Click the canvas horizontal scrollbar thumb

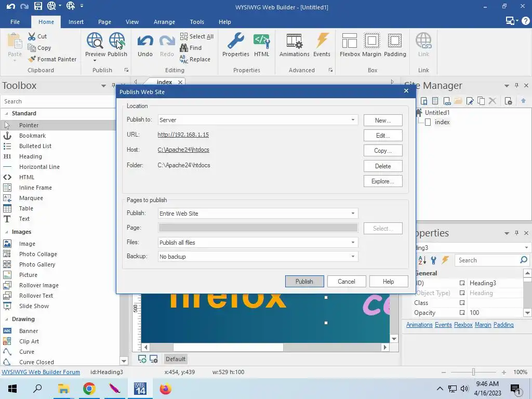coord(229,347)
